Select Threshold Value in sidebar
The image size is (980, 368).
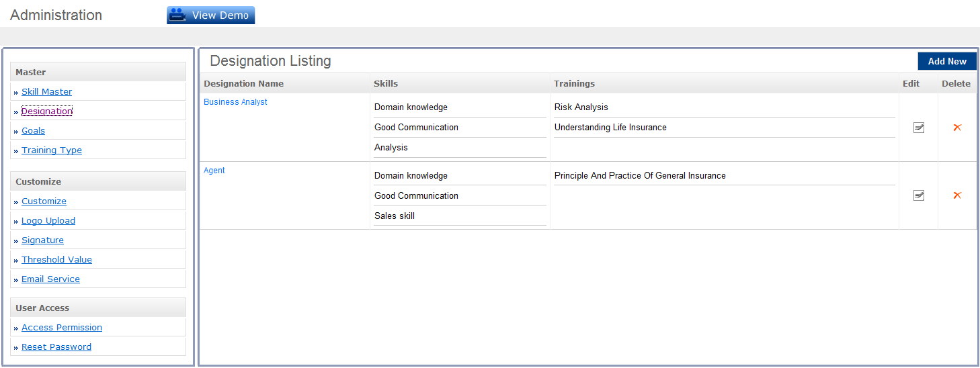[x=56, y=260]
